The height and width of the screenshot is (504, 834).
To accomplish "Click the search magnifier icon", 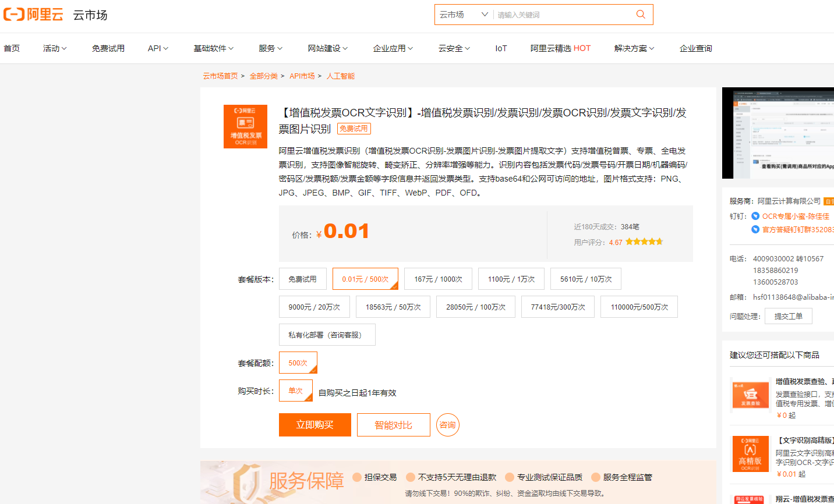I will point(641,15).
